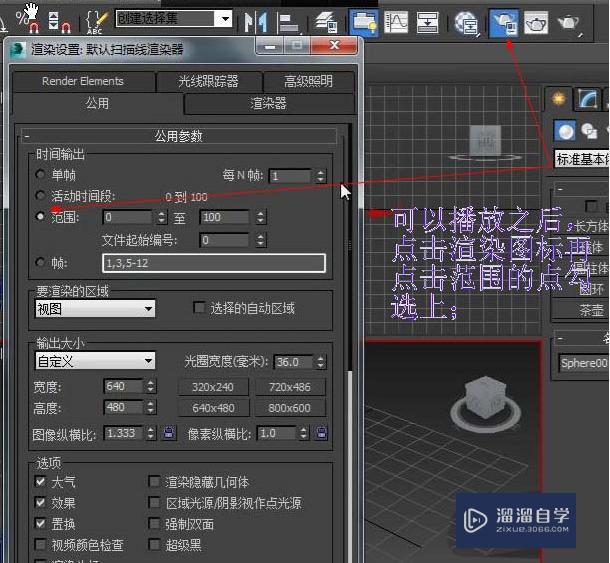Click the Render Production teapot icon
This screenshot has width=610, height=563.
[x=569, y=23]
